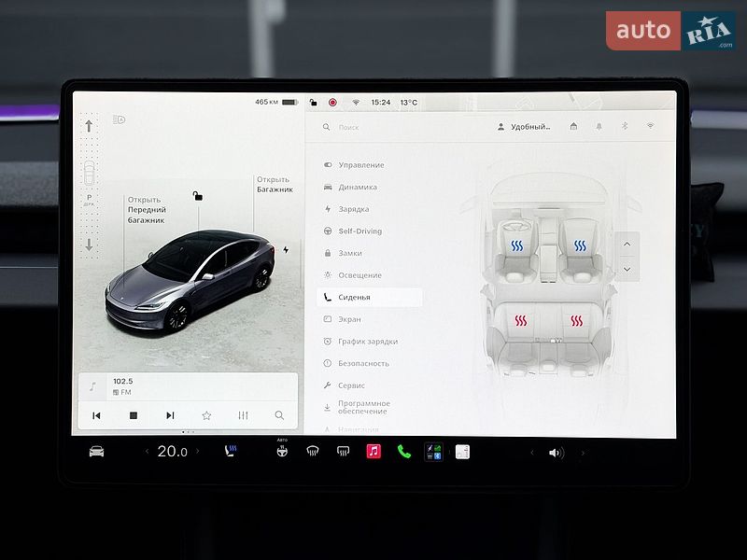Tap the status bar lock icon
Image resolution: width=747 pixels, height=560 pixels.
[313, 103]
